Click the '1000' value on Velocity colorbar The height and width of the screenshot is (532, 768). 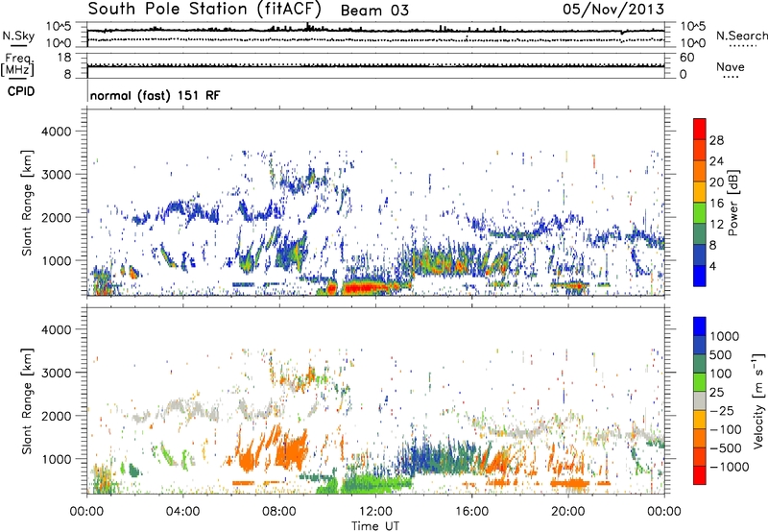(x=725, y=336)
